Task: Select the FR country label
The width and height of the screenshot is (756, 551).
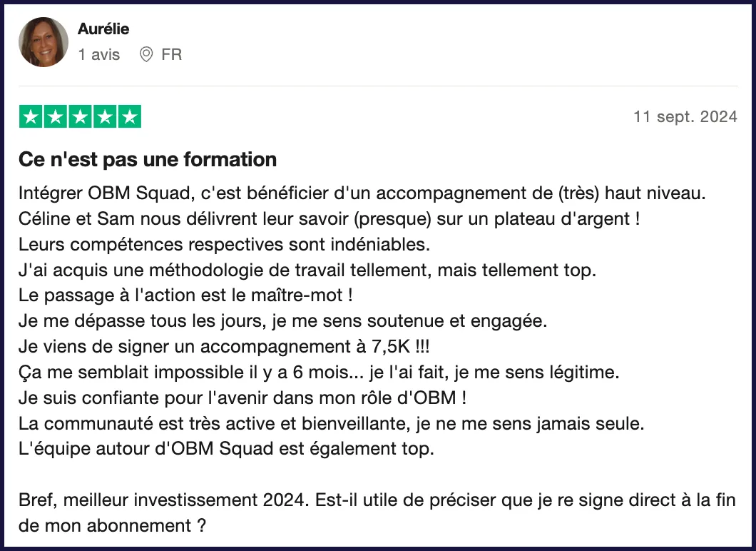Action: tap(172, 54)
